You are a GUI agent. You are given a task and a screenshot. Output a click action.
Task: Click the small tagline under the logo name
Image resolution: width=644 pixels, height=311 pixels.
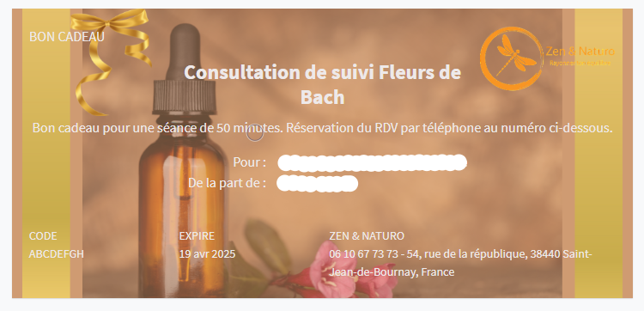580,63
